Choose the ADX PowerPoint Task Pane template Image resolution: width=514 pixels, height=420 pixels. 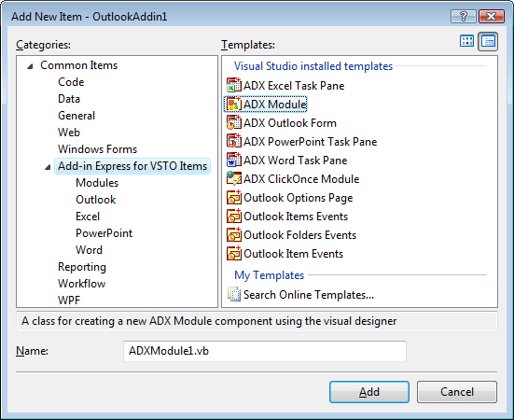coord(310,142)
